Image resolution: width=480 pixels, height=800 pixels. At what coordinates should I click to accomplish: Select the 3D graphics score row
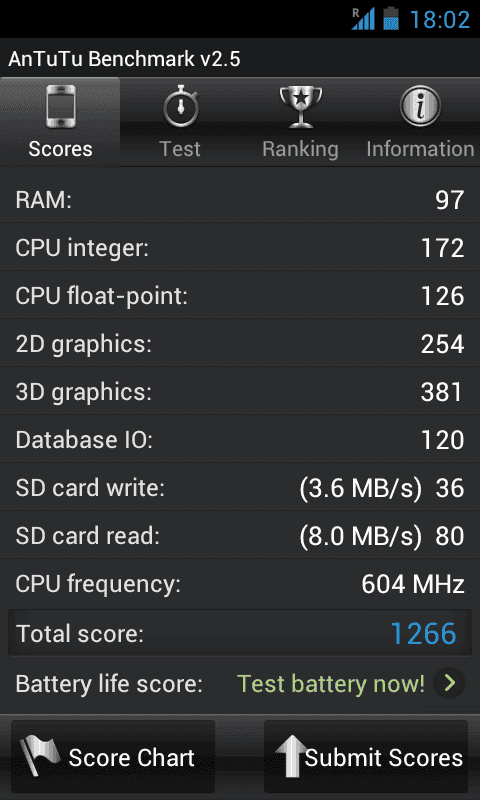click(240, 392)
